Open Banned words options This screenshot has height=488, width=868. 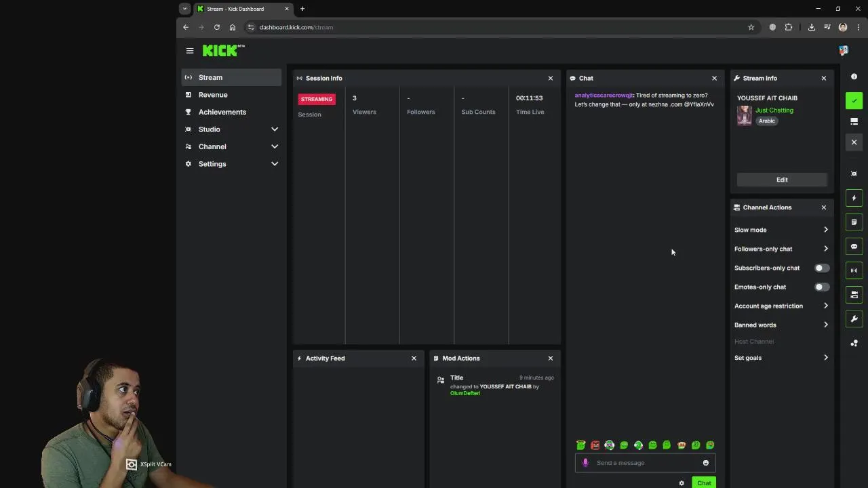pos(781,325)
